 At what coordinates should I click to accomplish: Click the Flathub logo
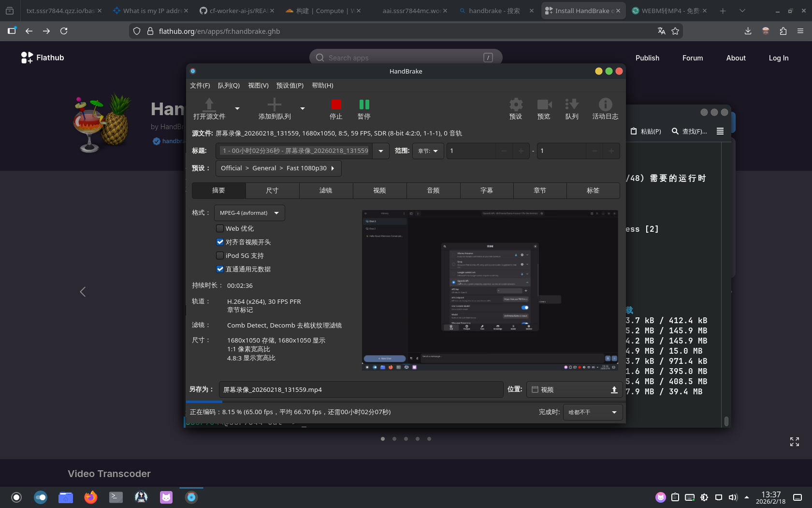click(43, 58)
